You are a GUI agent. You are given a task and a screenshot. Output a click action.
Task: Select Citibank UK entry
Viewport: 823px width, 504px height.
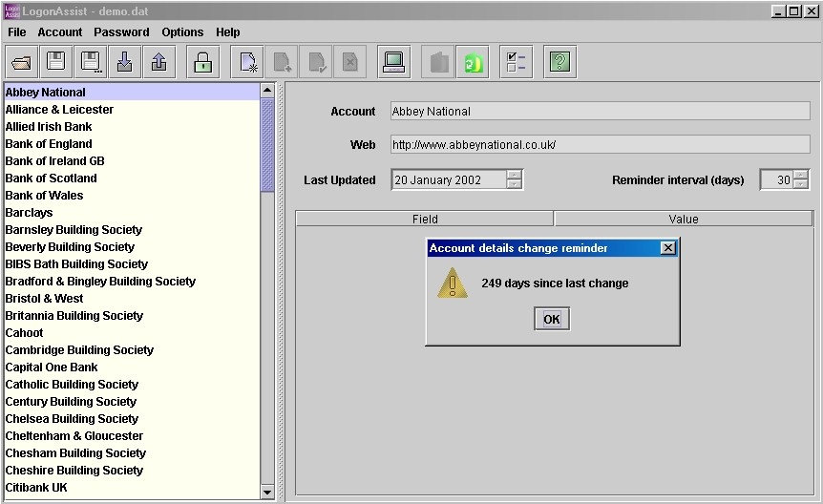(x=133, y=487)
